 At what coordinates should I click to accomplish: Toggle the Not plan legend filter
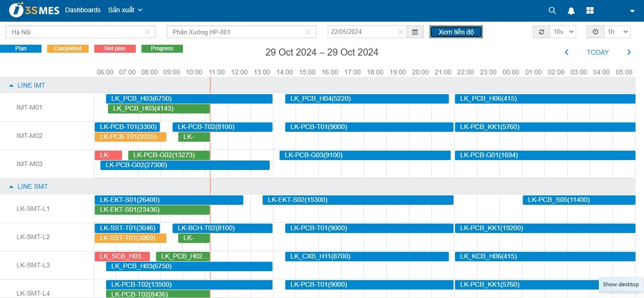point(115,48)
